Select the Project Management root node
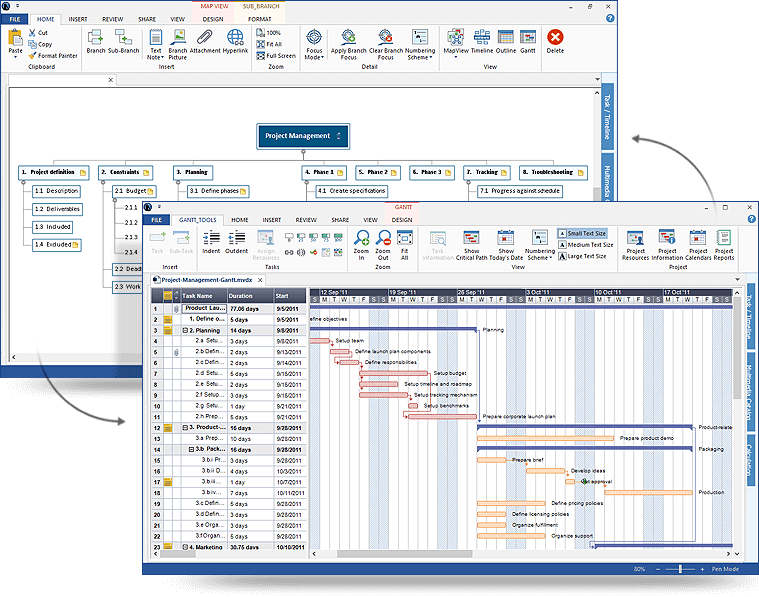Image resolution: width=759 pixels, height=597 pixels. tap(303, 136)
